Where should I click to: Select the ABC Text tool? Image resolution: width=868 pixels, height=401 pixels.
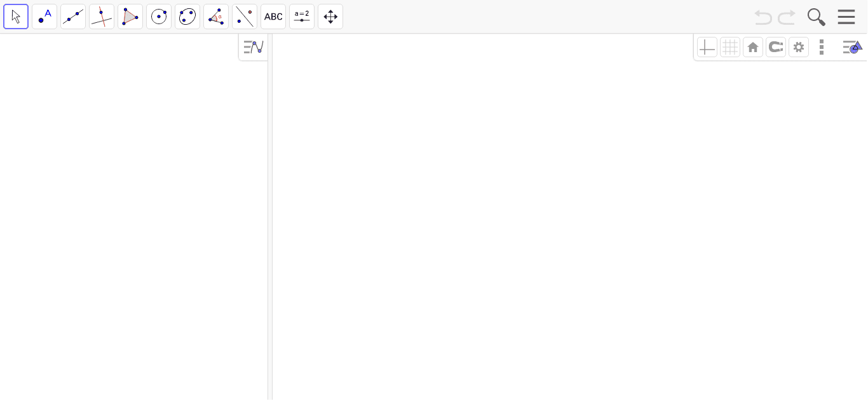pos(273,17)
